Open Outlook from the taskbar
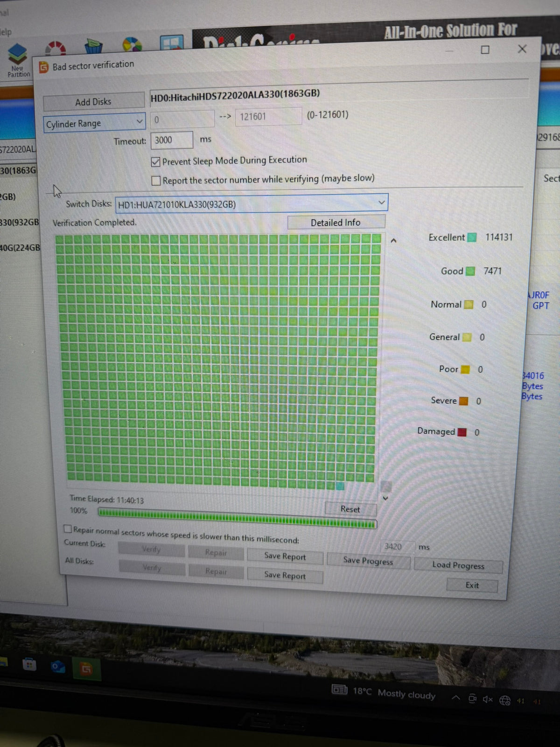 tap(58, 667)
